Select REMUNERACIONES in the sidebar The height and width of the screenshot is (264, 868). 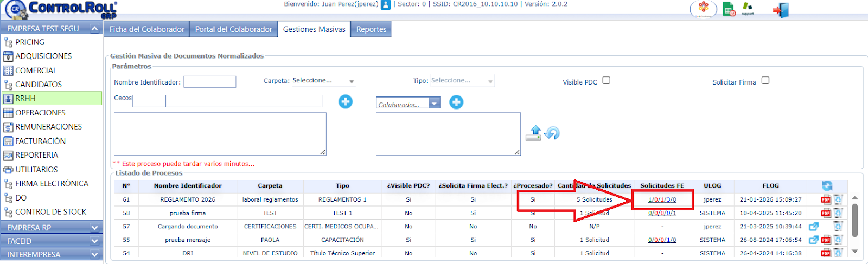tap(48, 127)
